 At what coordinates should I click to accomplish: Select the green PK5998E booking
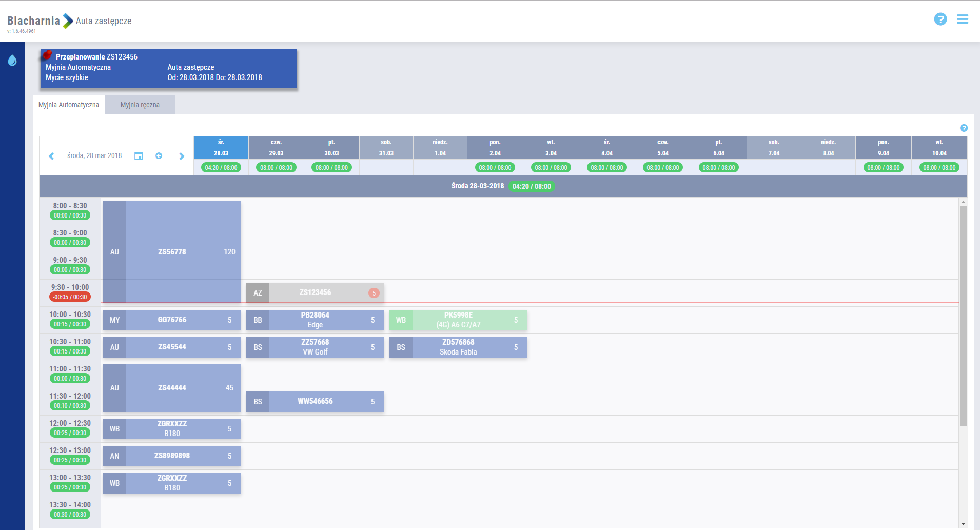point(458,320)
